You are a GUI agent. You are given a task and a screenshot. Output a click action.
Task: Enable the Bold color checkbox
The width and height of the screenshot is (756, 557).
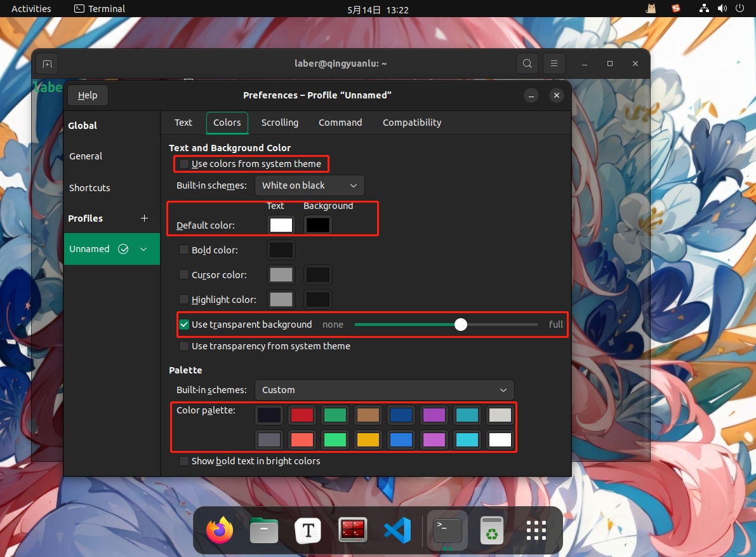[x=183, y=250]
